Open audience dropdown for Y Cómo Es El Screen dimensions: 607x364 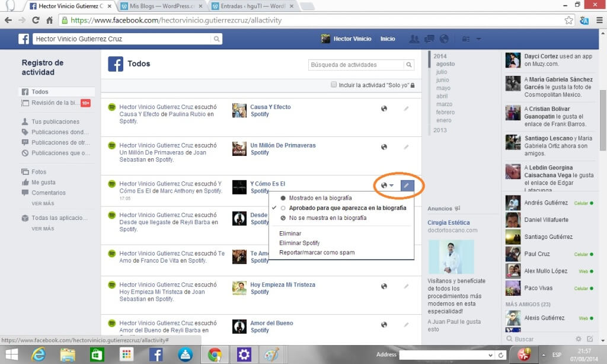387,186
